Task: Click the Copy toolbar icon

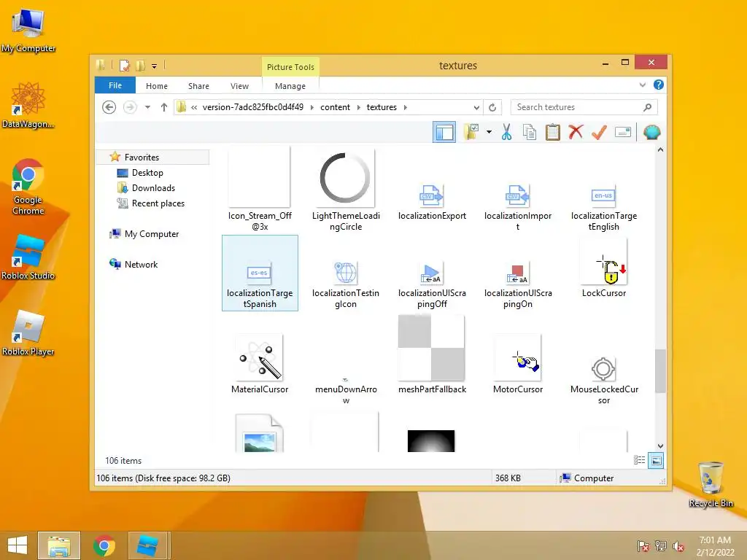Action: 530,133
